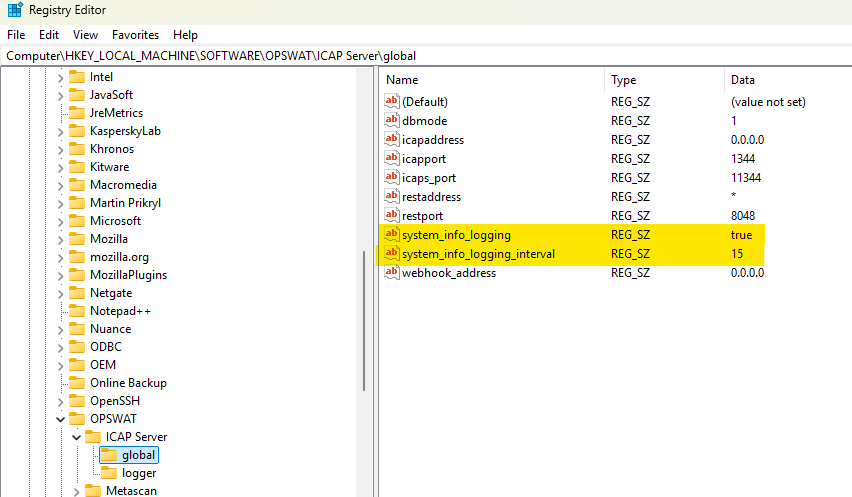Select the JreMetrics folder icon
Viewport: 852px width, 497px height.
tap(77, 112)
